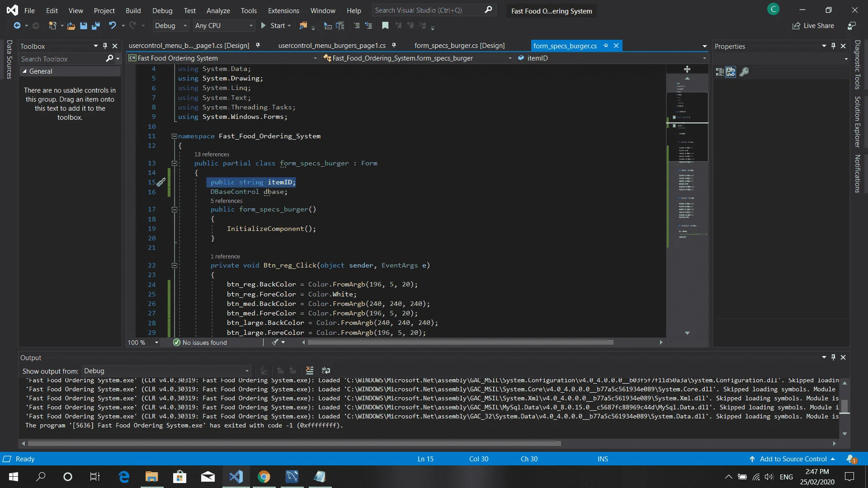Click the split editor handle above scrollbar
The image size is (868, 488).
(x=687, y=69)
